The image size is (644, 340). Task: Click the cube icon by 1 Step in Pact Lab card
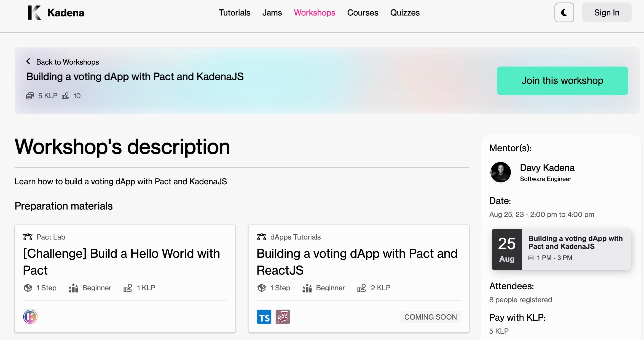pos(28,288)
